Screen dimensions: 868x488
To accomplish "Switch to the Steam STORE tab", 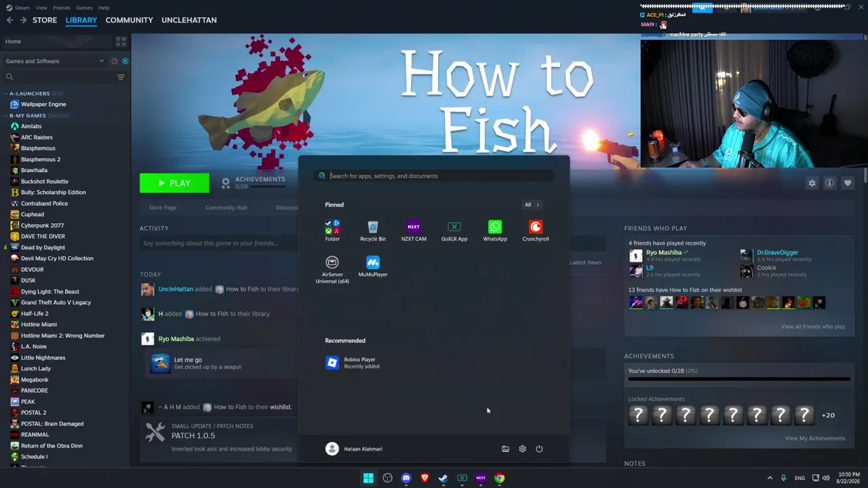I will coord(45,20).
